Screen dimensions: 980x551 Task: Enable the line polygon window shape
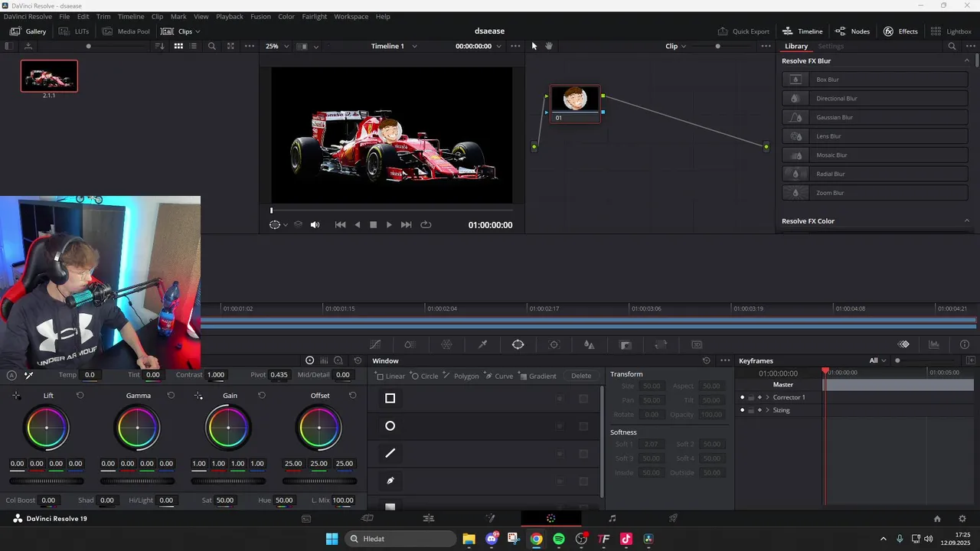click(x=390, y=453)
